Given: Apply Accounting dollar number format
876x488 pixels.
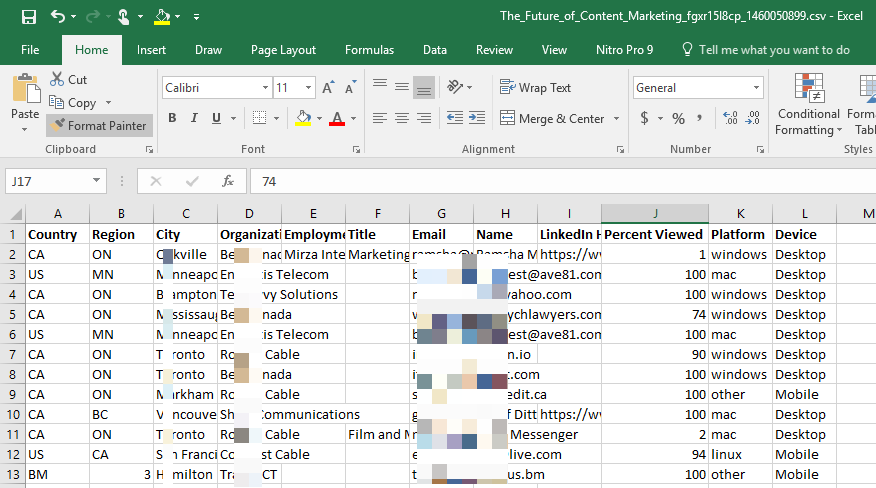Looking at the screenshot, I should pos(644,118).
